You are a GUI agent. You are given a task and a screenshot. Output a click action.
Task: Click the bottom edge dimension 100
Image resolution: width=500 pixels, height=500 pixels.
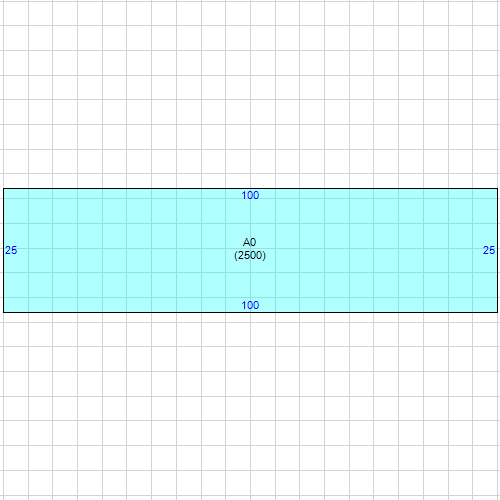tap(250, 305)
